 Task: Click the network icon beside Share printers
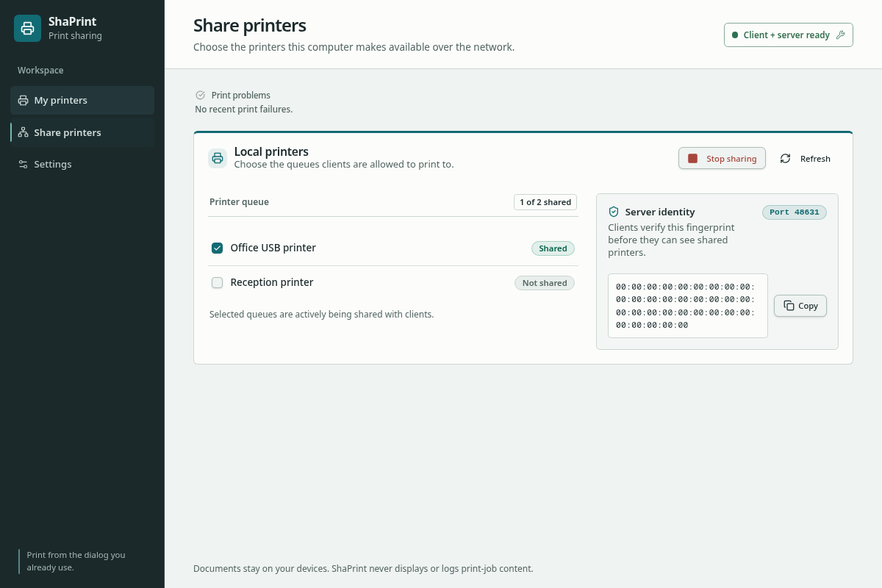pos(24,132)
